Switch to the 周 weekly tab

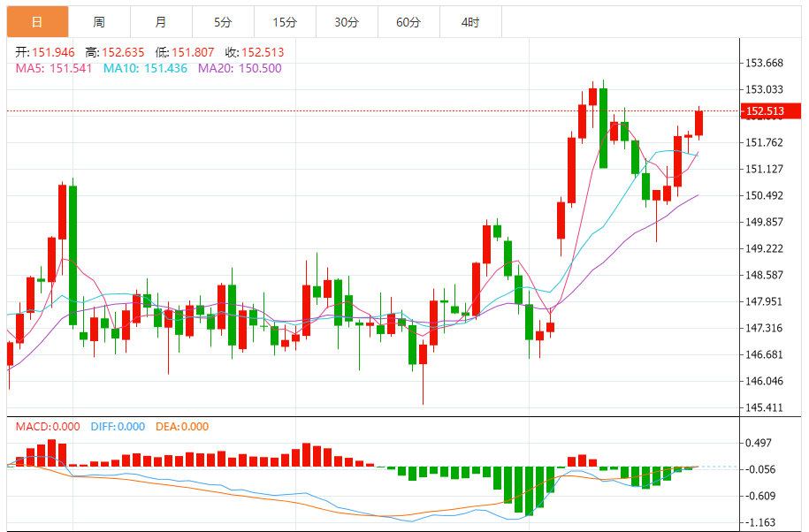click(x=99, y=22)
